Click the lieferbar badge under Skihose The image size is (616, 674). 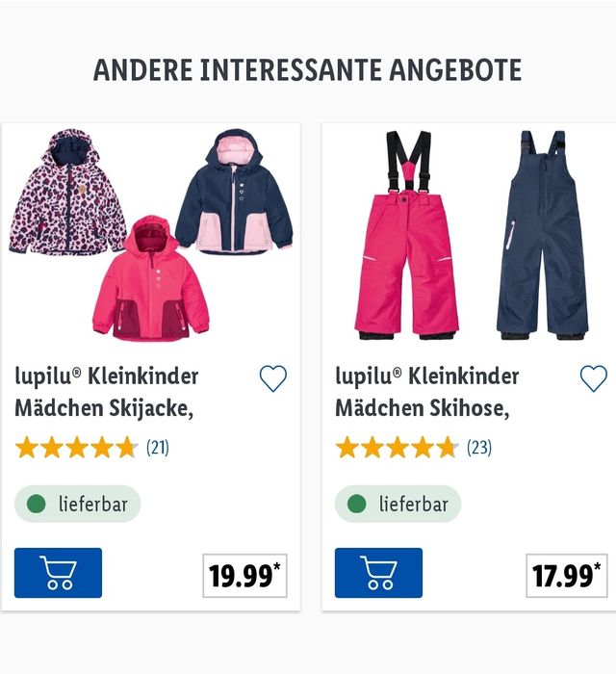pyautogui.click(x=398, y=504)
